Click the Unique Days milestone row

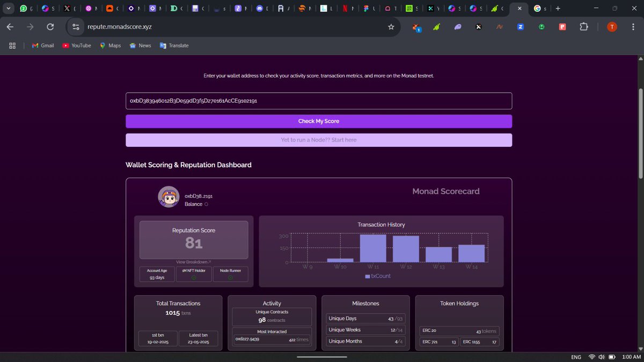(365, 319)
